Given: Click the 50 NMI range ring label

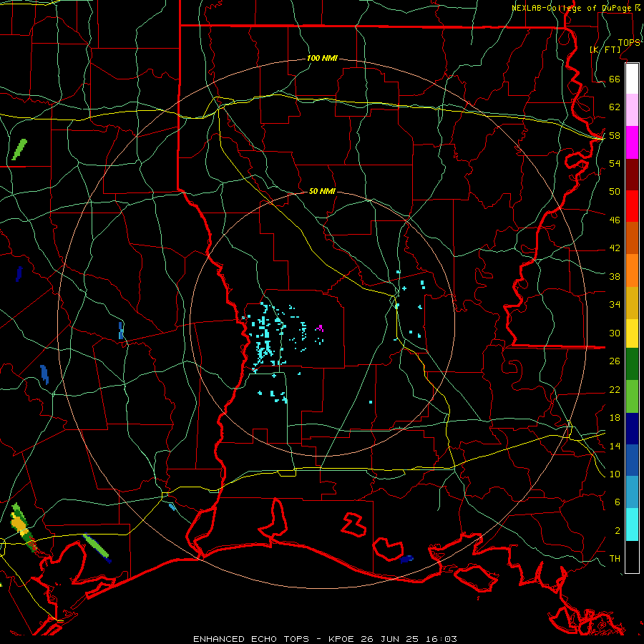Looking at the screenshot, I should [323, 191].
